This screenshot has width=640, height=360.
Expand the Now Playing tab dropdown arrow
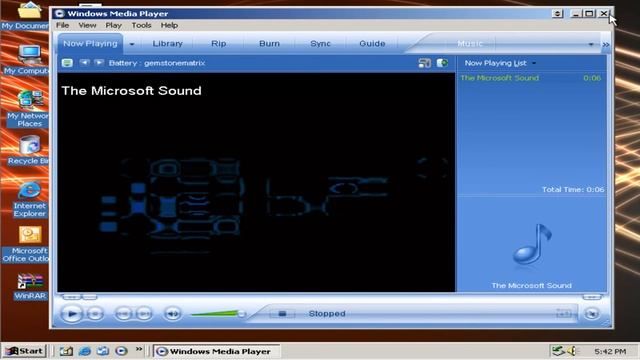tap(132, 44)
